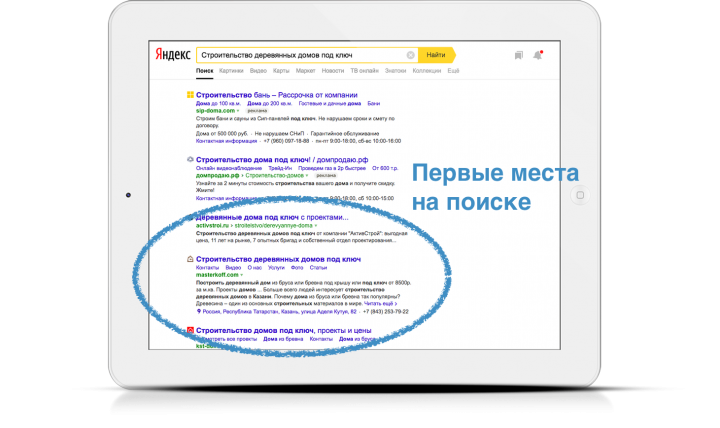Viewport: 720px width, 428px height.
Task: Open masterkoff 'Видео' sitelink
Action: [x=233, y=267]
